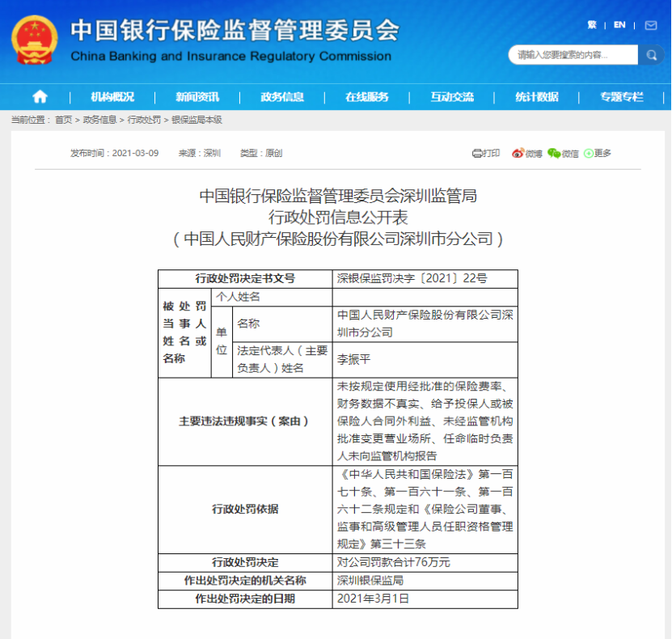Click the CBIRC national emblem logo
This screenshot has height=639, width=672.
tap(34, 40)
